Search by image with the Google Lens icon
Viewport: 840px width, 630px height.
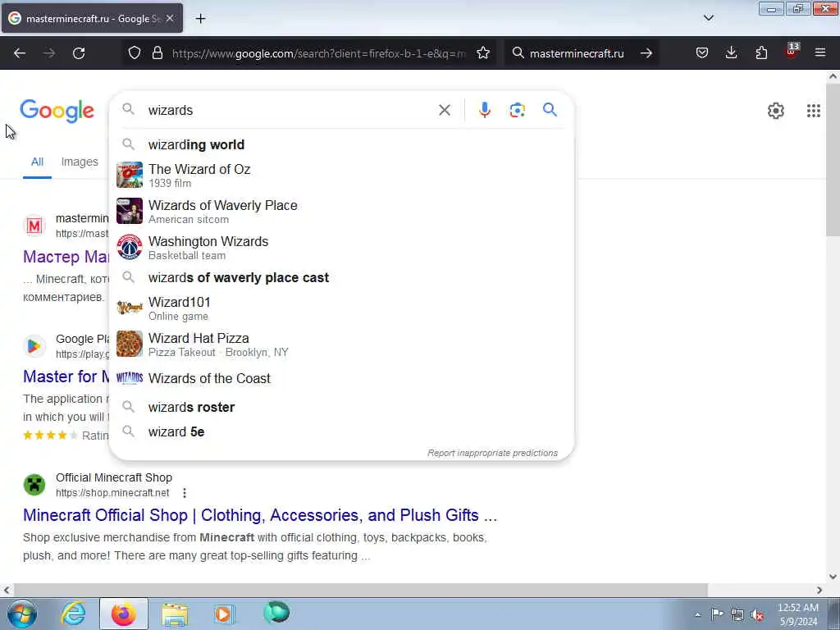(x=517, y=110)
